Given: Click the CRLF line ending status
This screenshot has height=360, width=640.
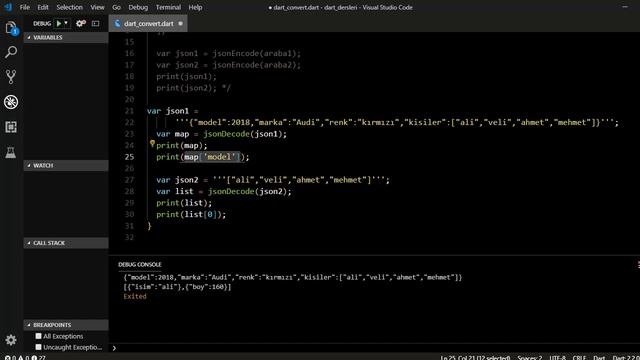Looking at the screenshot, I should tap(579, 358).
